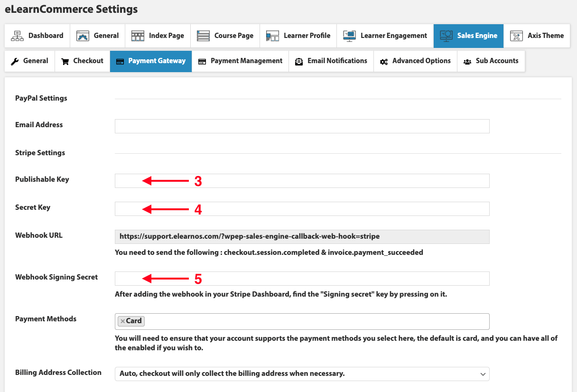The image size is (577, 392).
Task: Click the Advanced Options gears icon
Action: click(x=384, y=61)
